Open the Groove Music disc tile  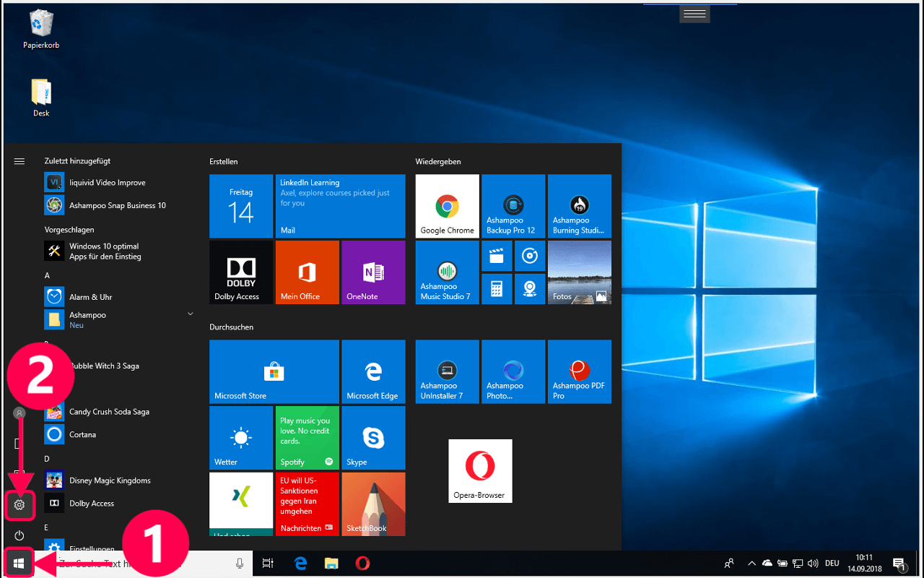tap(530, 256)
